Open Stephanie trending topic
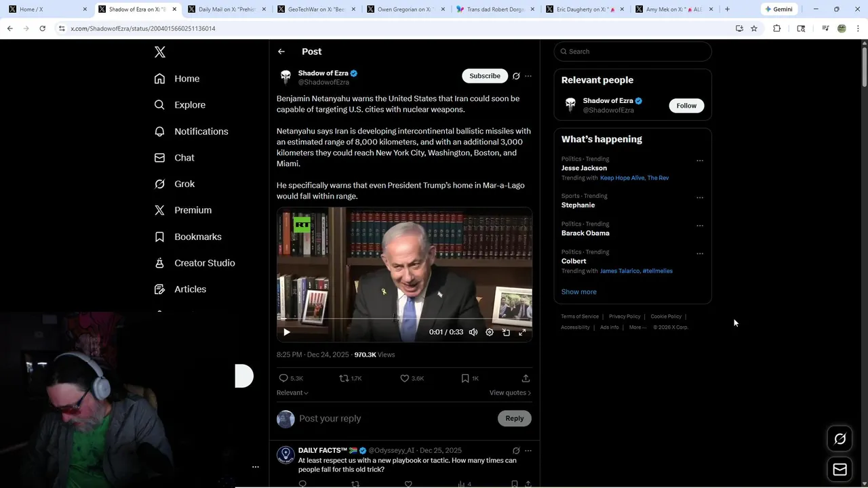The height and width of the screenshot is (488, 868). point(578,205)
